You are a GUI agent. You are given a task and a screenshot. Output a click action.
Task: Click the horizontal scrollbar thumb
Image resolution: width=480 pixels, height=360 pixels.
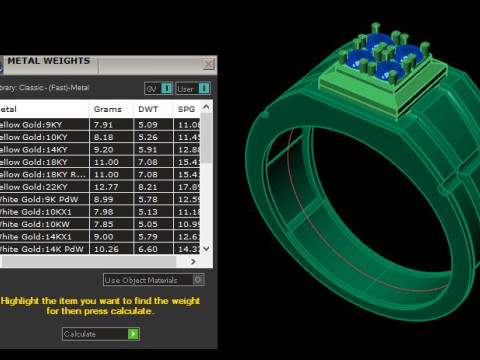click(88, 262)
